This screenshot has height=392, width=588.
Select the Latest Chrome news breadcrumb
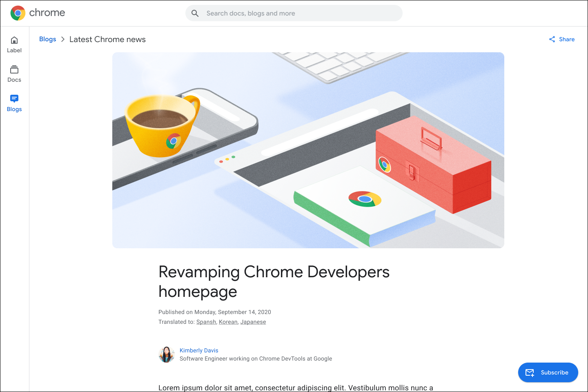(107, 39)
